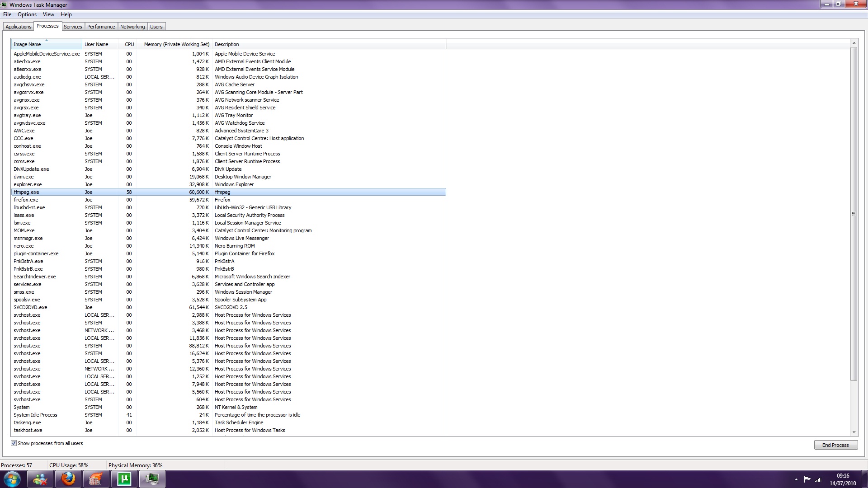The image size is (868, 488).
Task: Open the network signal tray icon
Action: (818, 479)
